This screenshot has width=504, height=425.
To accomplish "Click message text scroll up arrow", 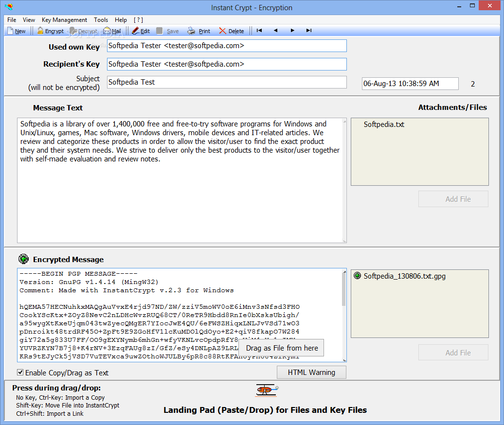I will (x=344, y=121).
